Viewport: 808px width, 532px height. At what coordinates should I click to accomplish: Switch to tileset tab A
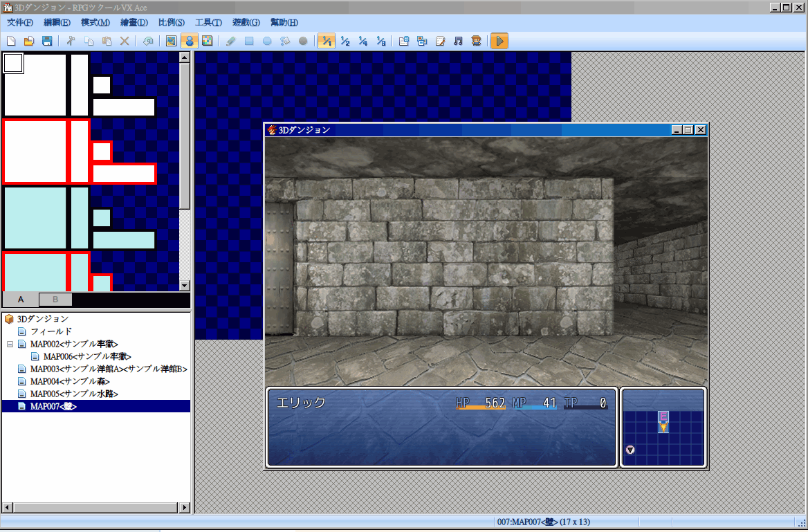[x=21, y=300]
